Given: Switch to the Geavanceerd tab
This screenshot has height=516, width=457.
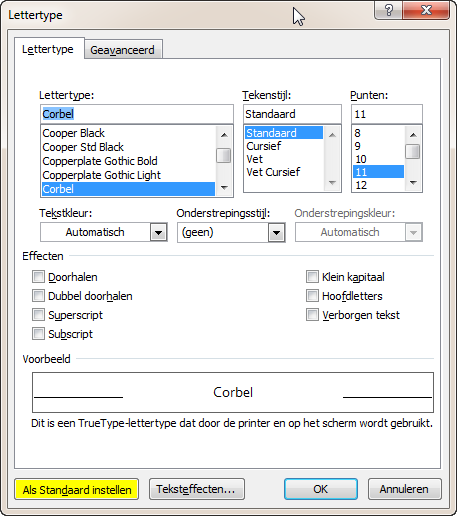Looking at the screenshot, I should [x=123, y=50].
